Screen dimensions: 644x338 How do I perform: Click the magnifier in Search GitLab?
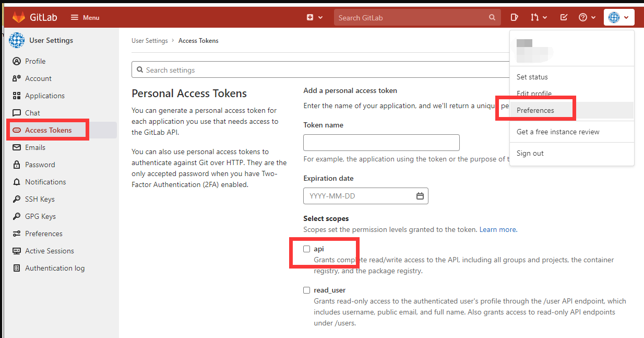(492, 17)
